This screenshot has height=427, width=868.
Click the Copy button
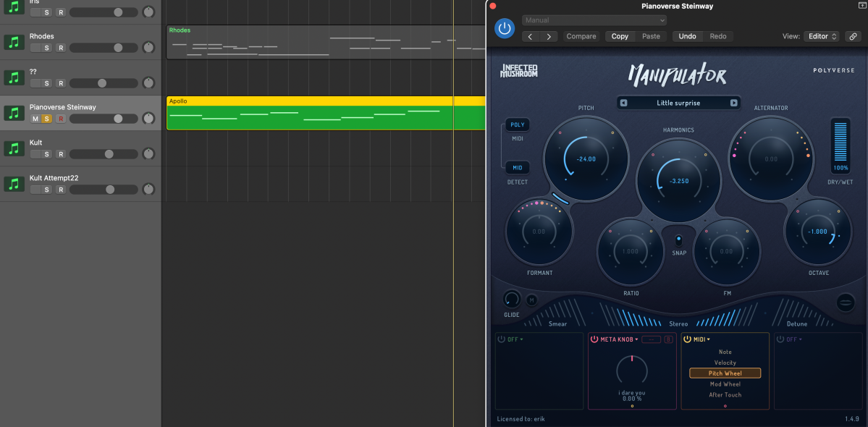620,36
